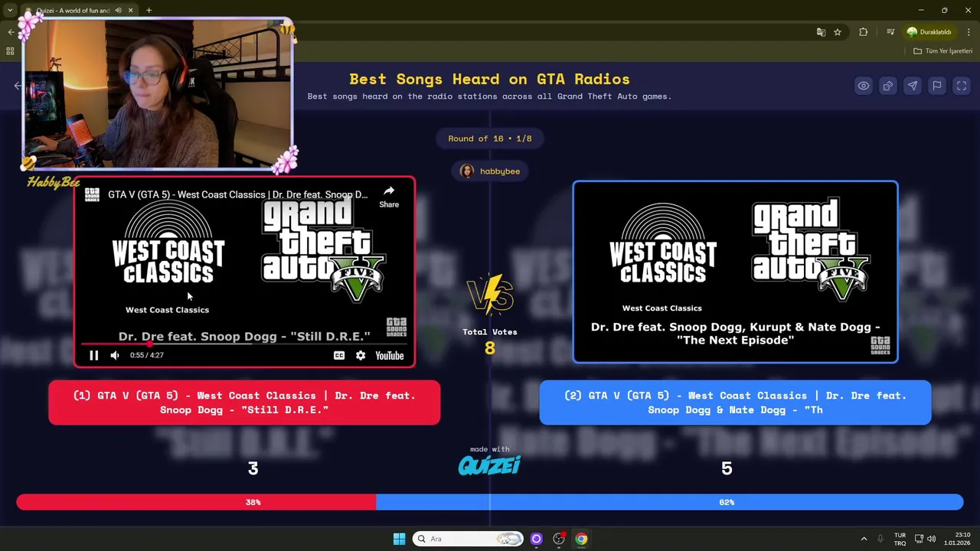This screenshot has height=551, width=980.
Task: Vote for (1) Still D.R.E. red button
Action: 244,403
